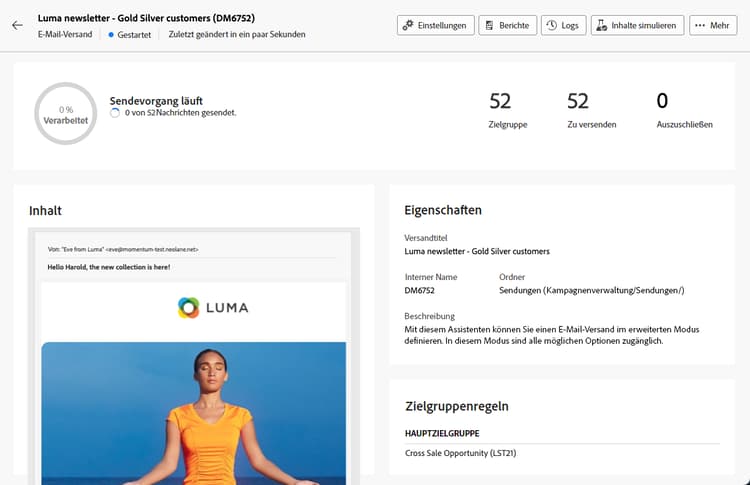
Task: Click the delivery title in header
Action: (146, 18)
